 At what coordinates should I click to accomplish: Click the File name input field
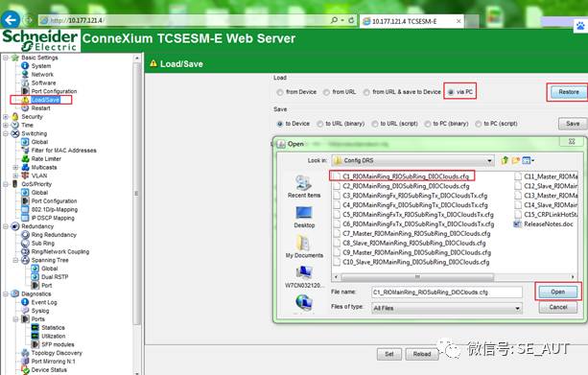[447, 293]
